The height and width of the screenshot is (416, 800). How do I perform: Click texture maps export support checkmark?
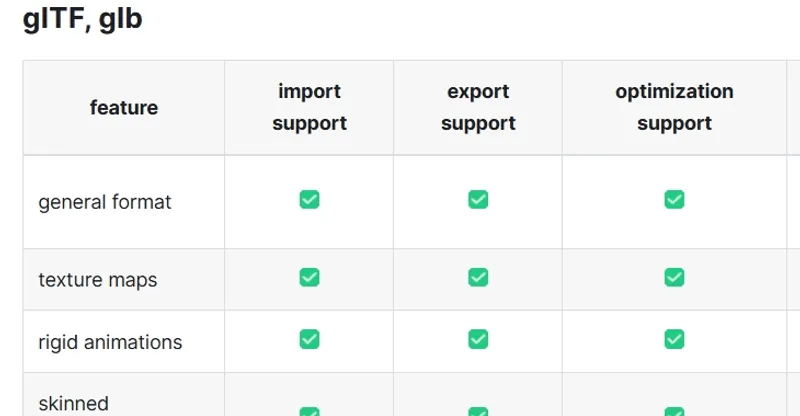[x=478, y=278]
